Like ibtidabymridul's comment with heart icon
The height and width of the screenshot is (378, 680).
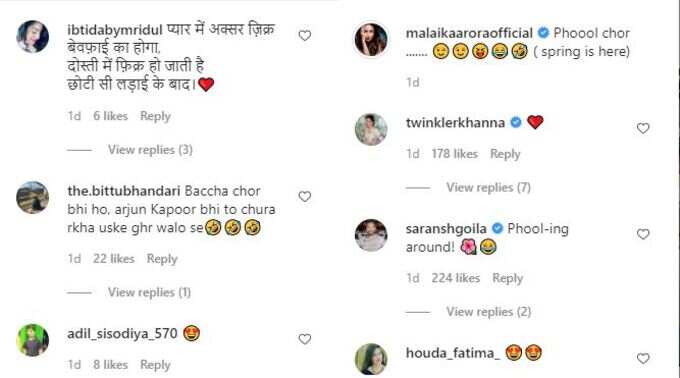click(305, 36)
